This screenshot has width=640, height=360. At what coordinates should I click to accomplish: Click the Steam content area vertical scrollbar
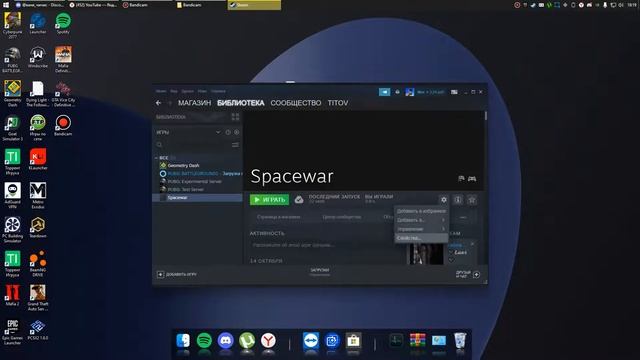tap(486, 116)
